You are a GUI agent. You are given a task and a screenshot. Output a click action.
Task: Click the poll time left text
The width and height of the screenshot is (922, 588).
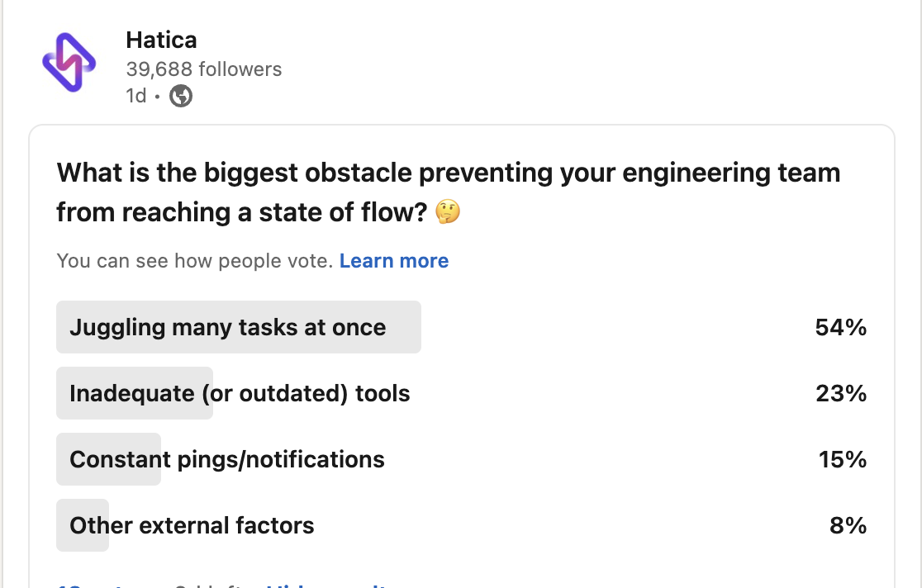click(211, 585)
